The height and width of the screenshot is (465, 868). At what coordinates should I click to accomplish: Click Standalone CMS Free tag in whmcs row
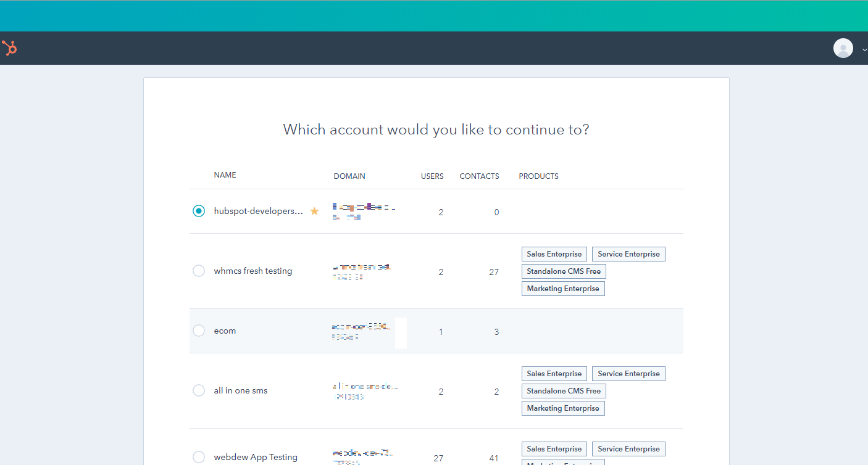(x=564, y=271)
